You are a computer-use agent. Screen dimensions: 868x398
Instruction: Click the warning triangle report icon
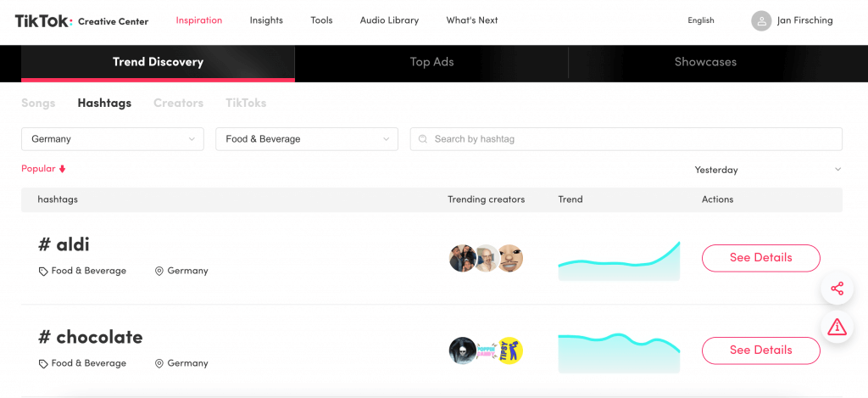pos(837,327)
